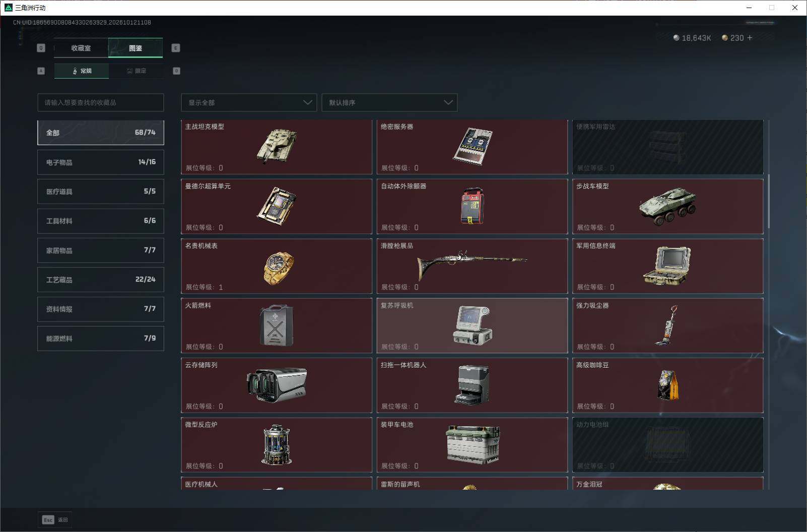Select the 主战坦克模型 tank icon
The image size is (807, 532).
click(277, 146)
